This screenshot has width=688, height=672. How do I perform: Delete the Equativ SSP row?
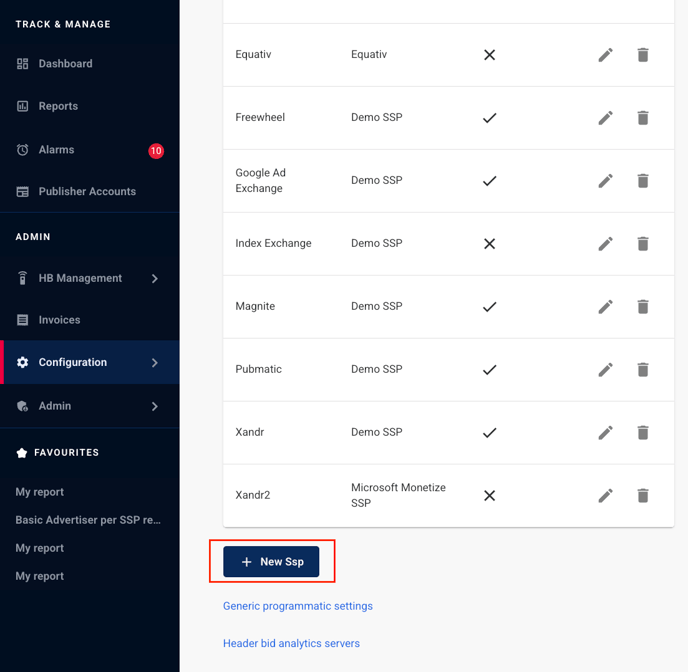point(643,55)
